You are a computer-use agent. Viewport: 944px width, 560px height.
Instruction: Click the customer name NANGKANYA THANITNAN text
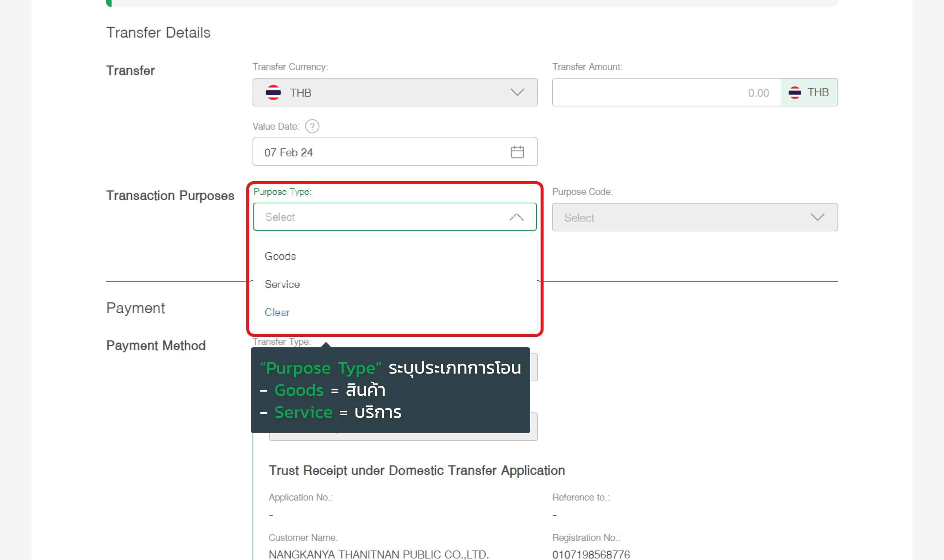(x=378, y=554)
